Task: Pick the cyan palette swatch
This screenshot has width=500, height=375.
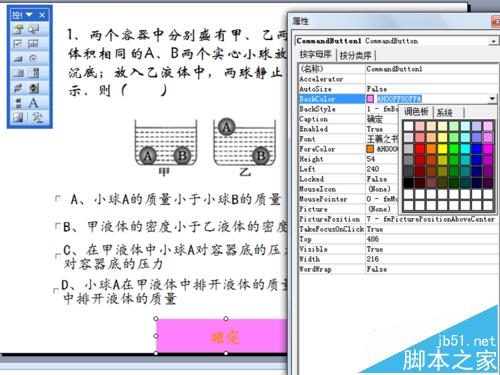Action: [465, 149]
